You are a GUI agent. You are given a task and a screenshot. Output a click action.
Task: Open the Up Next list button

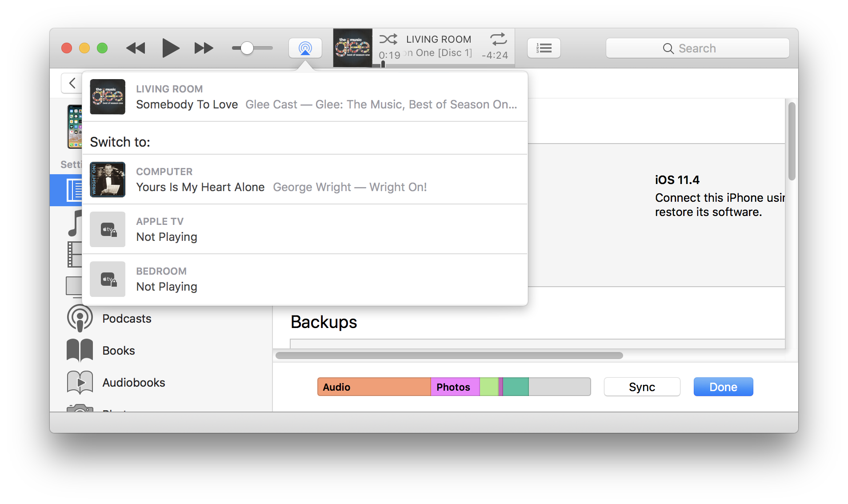544,48
